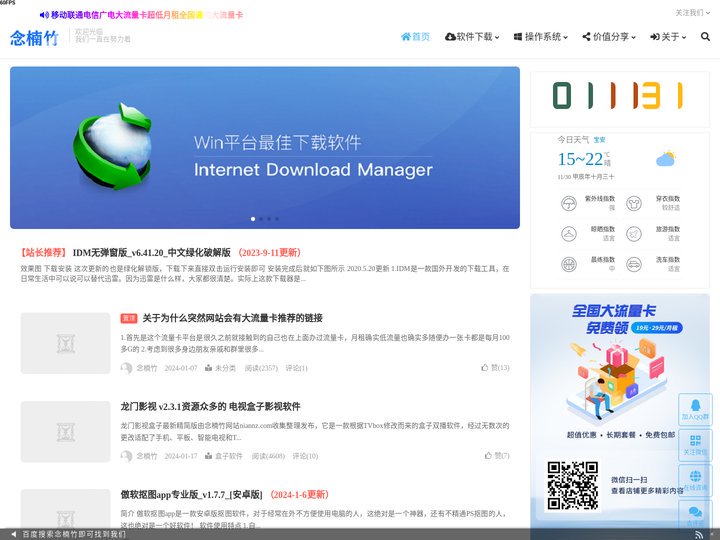Click the 置顶 sticky badge
720x540 pixels.
[x=129, y=318]
